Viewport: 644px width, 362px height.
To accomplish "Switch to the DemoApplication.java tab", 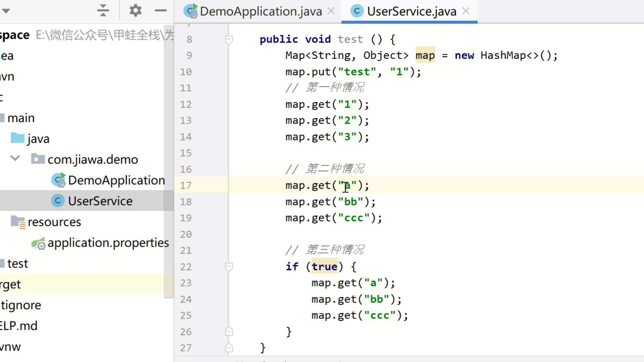I will point(260,11).
